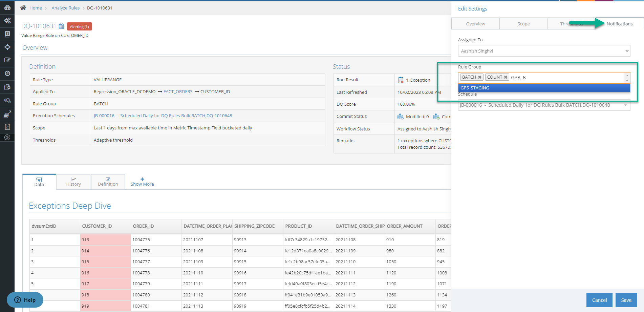Click highlighted CUSTOMER_ID cell 913
The image size is (644, 312).
point(105,240)
